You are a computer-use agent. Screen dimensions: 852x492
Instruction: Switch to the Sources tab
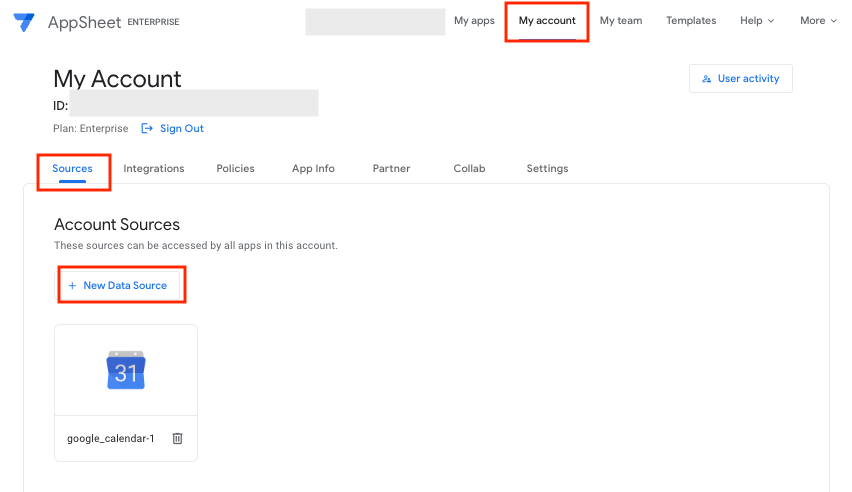(72, 169)
